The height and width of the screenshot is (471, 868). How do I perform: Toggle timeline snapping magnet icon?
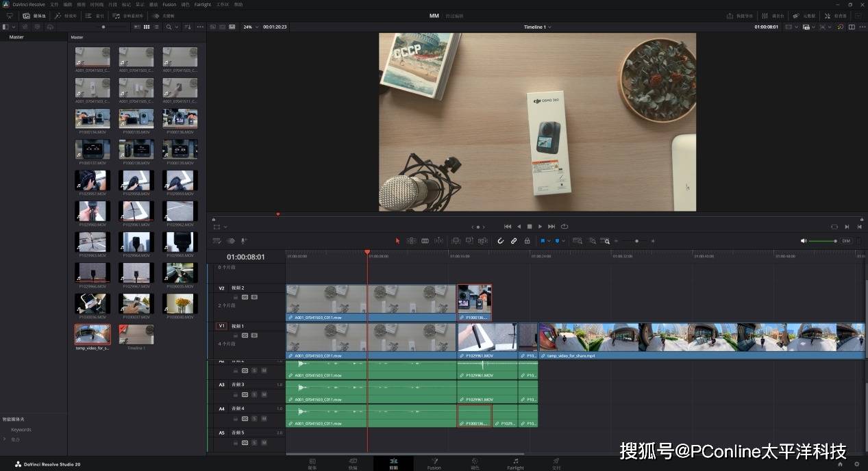coord(500,241)
